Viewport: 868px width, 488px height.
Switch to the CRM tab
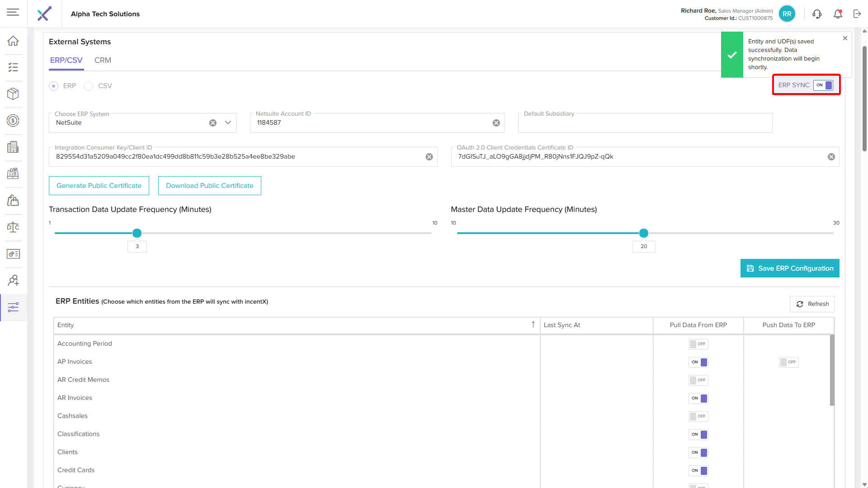click(x=103, y=60)
